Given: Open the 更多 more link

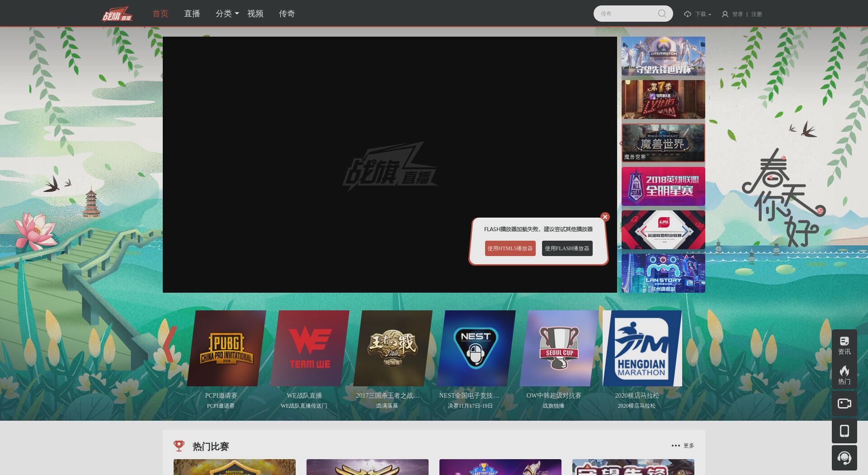Looking at the screenshot, I should point(683,446).
